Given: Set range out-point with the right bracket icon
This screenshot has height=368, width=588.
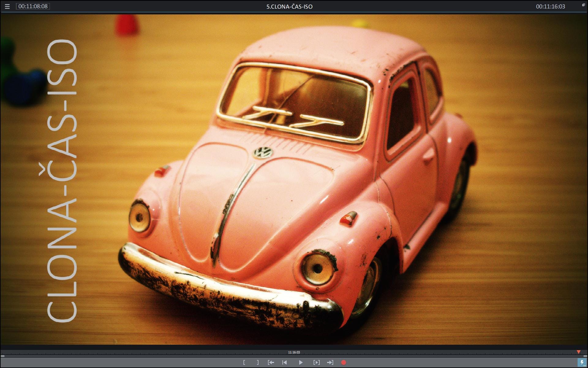Looking at the screenshot, I should point(258,362).
